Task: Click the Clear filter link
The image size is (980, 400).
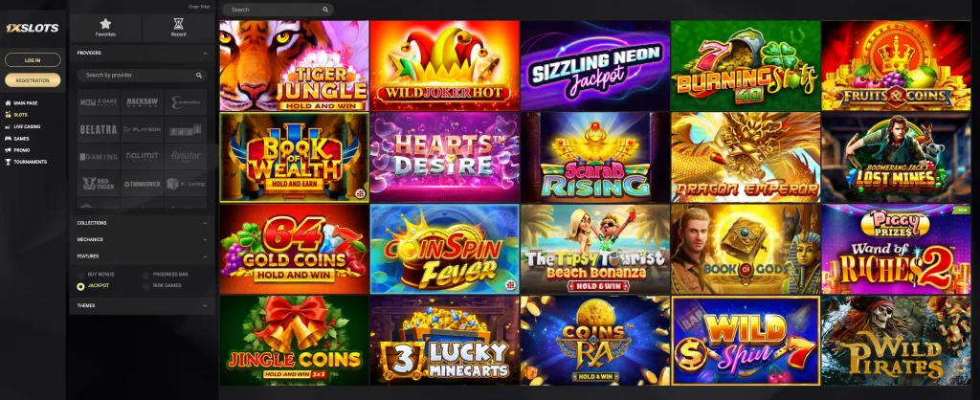Action: pos(199,7)
